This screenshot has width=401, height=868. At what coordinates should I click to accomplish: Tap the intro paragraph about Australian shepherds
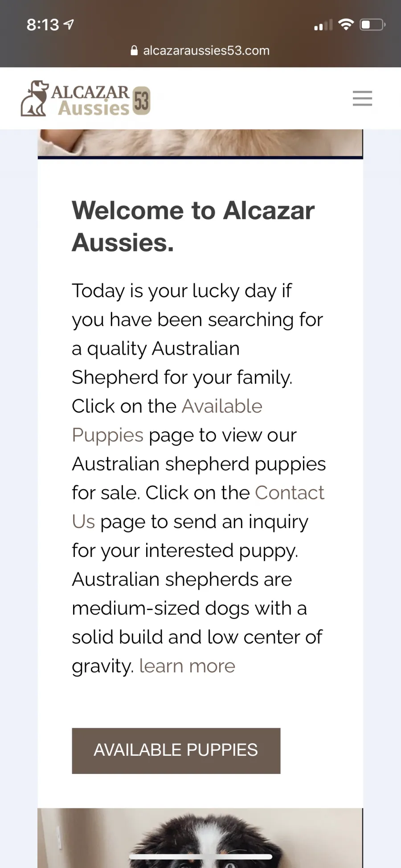click(x=199, y=478)
